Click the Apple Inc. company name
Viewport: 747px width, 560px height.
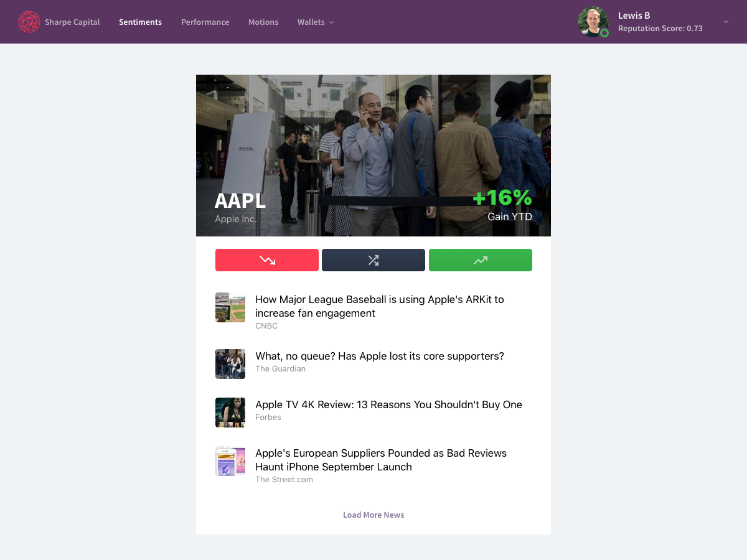click(x=236, y=219)
